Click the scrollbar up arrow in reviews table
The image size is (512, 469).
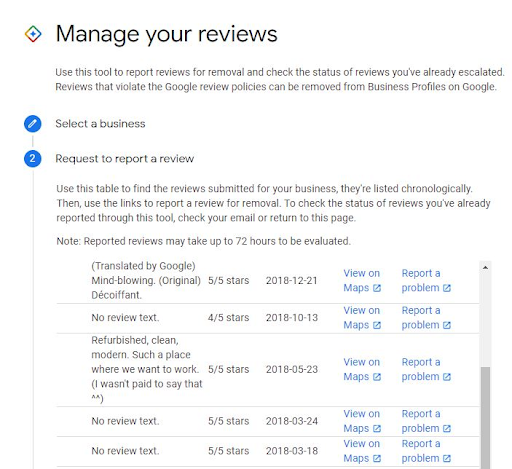pyautogui.click(x=485, y=267)
